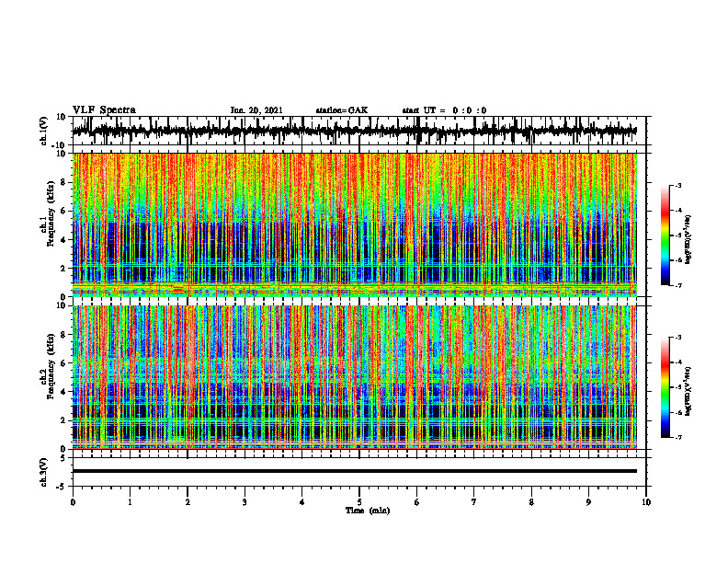Click the 7 minute tick label on the time axis
Screen dimensions: 728x563
point(474,502)
